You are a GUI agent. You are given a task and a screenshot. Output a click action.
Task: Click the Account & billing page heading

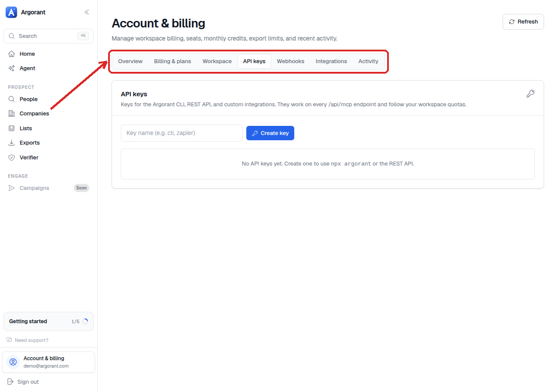(x=158, y=23)
